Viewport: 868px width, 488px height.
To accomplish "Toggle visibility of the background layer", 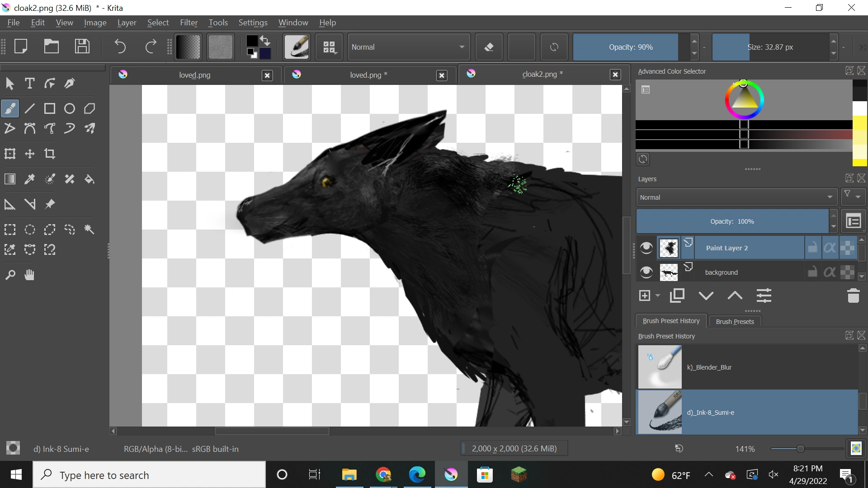I will tap(646, 272).
